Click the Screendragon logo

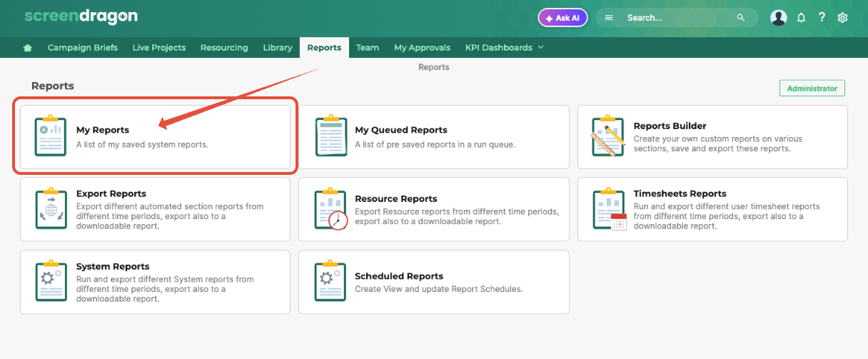coord(81,16)
